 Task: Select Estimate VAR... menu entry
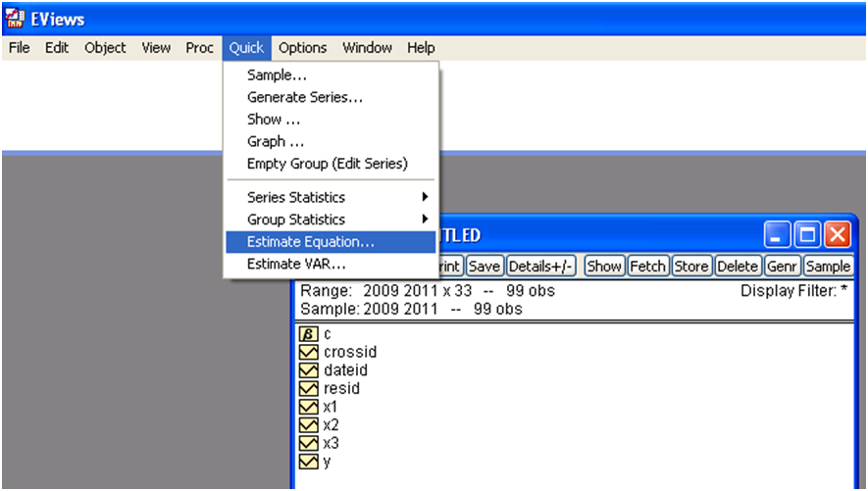coord(332,265)
